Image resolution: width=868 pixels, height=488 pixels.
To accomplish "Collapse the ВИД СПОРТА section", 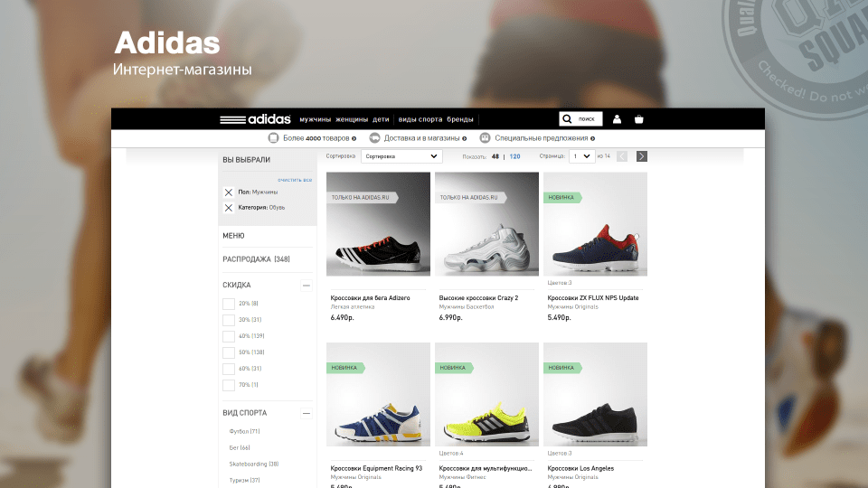I will coord(307,413).
